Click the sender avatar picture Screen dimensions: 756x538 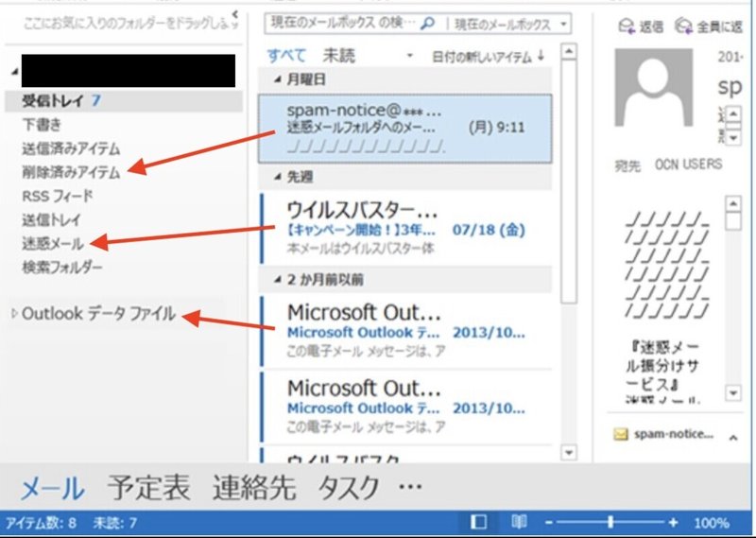(653, 88)
